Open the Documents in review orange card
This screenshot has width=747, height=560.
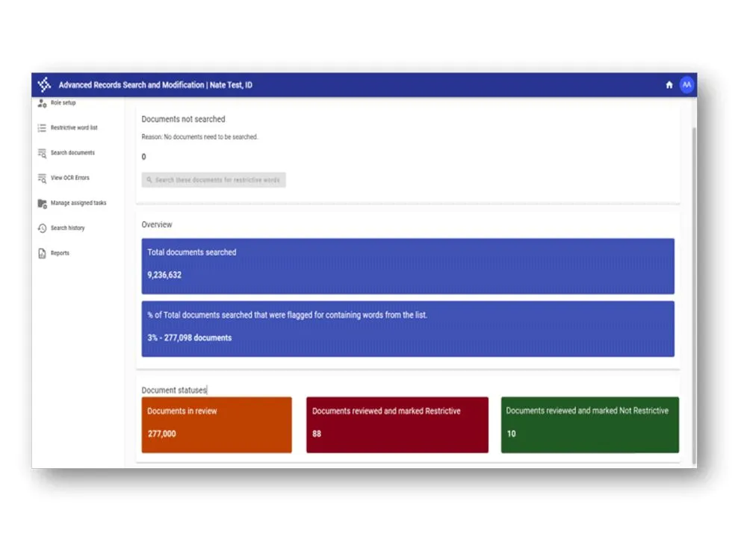pyautogui.click(x=217, y=425)
